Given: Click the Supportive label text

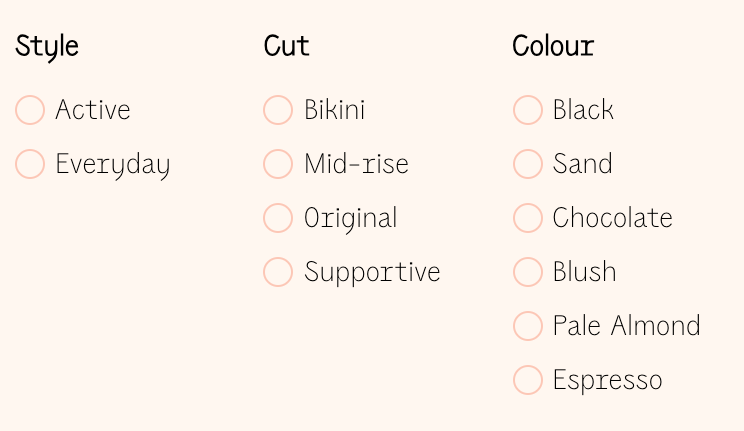Looking at the screenshot, I should pos(372,273).
